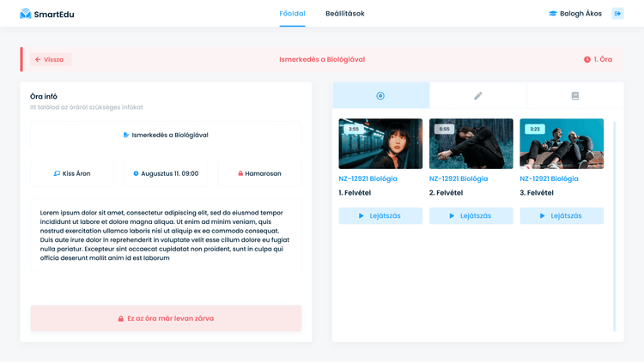
Task: Click the icon beside Ismerkedés a Biológiával in Óra infó
Action: (126, 135)
